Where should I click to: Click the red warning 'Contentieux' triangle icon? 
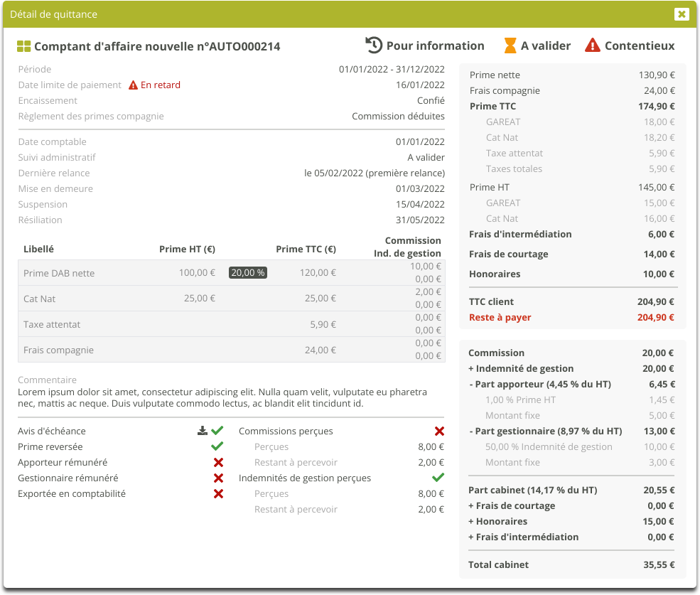(x=592, y=45)
